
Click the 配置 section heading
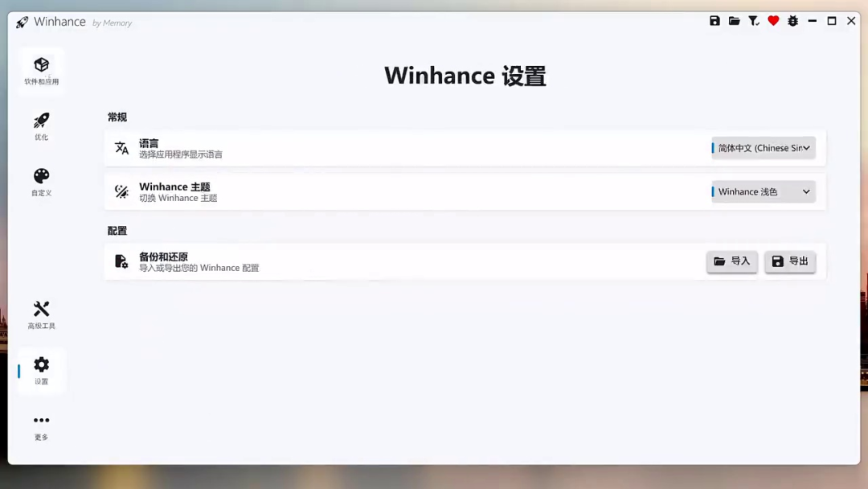tap(117, 230)
